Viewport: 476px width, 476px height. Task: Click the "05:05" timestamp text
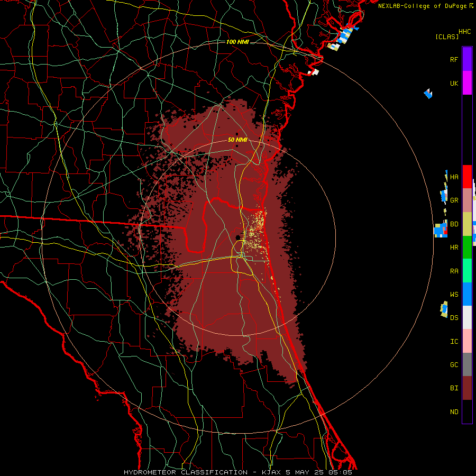click(x=340, y=472)
